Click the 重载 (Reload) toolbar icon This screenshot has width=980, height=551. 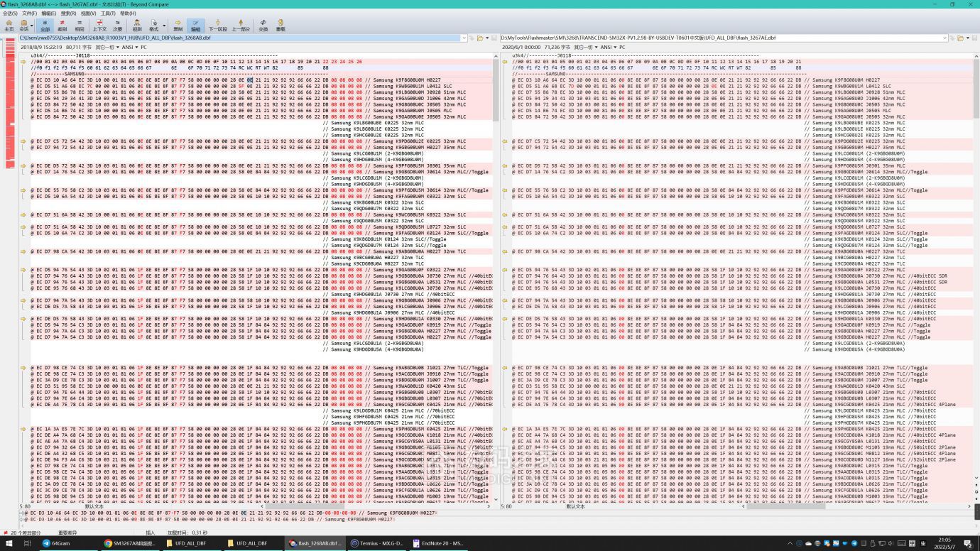click(x=281, y=26)
